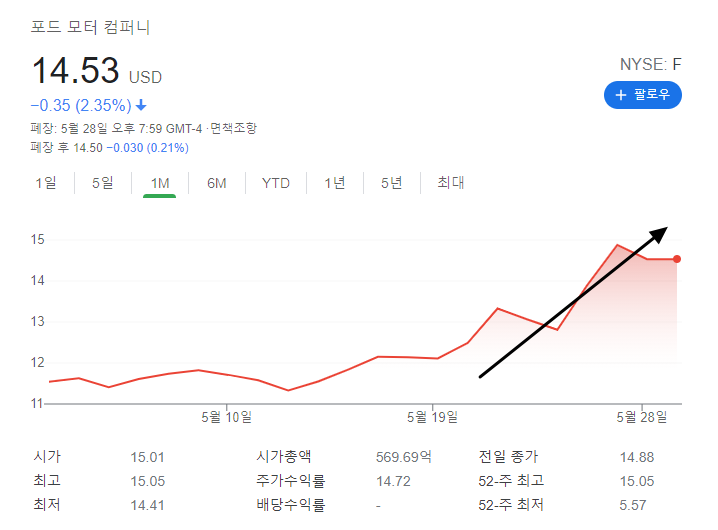Viewport: 718px width, 530px height.
Task: Select the 1M time range tab
Action: (160, 183)
